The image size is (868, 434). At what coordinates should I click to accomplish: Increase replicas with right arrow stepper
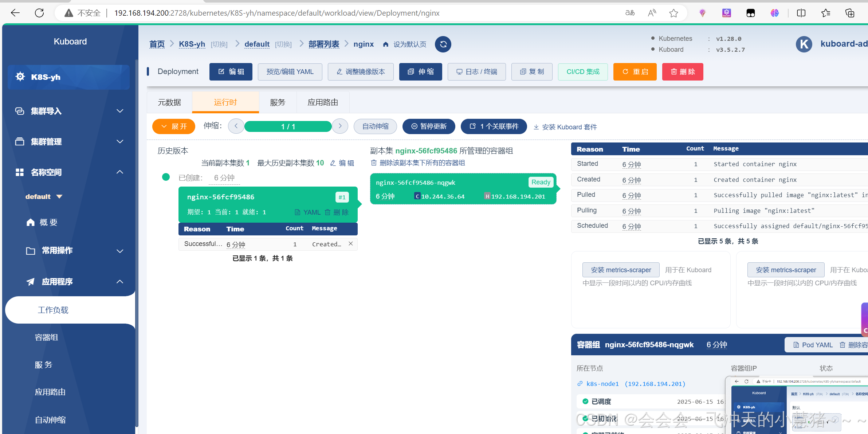coord(340,126)
